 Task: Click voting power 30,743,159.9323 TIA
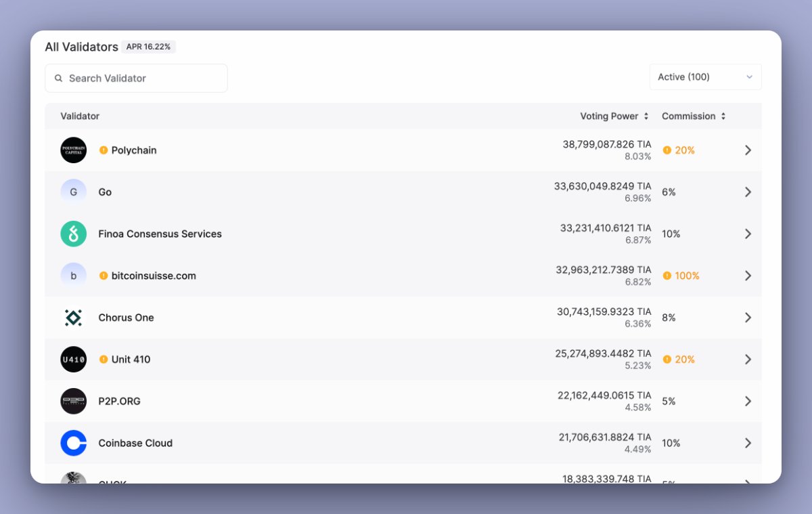(604, 312)
